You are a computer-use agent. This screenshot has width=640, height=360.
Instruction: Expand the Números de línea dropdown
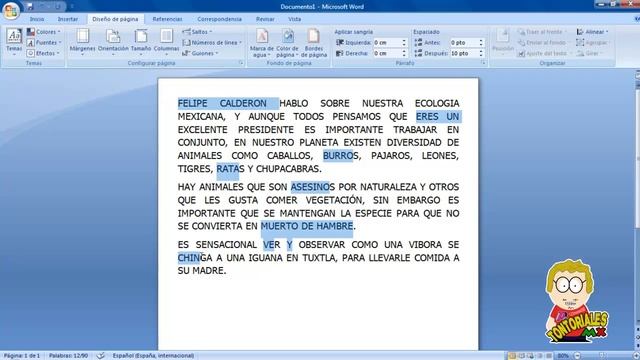pos(212,42)
